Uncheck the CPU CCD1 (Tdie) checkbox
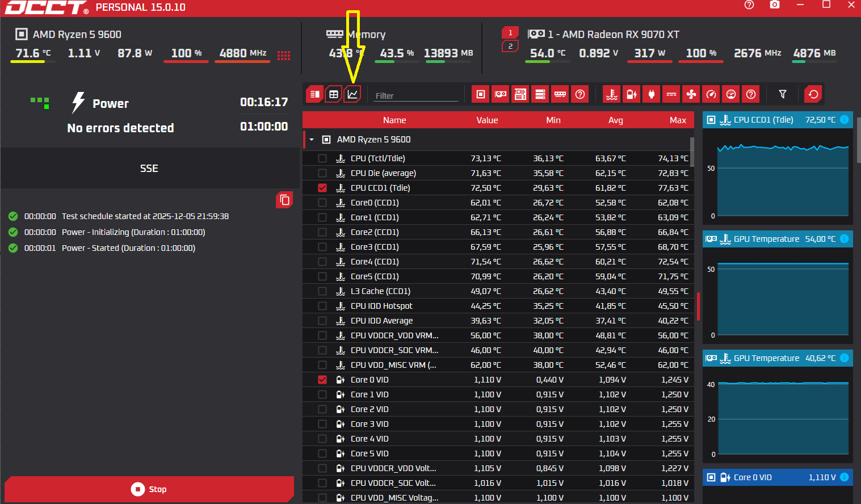 (x=322, y=188)
